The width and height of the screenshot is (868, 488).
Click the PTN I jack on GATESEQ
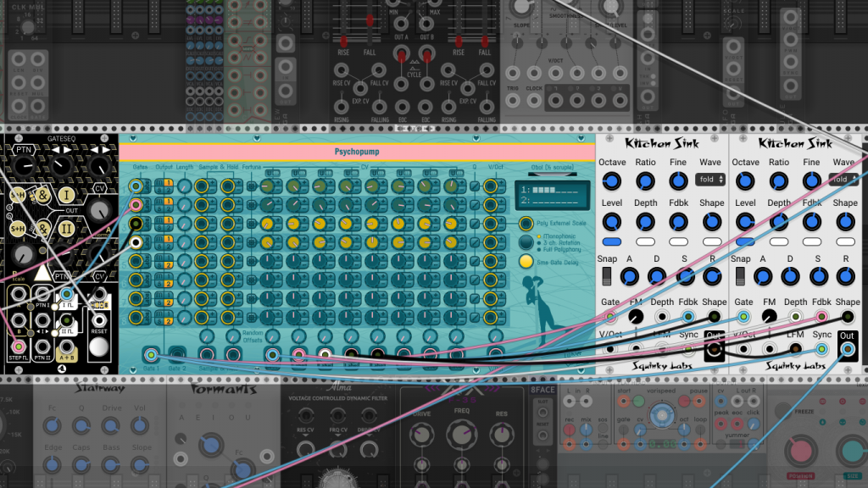(x=42, y=293)
